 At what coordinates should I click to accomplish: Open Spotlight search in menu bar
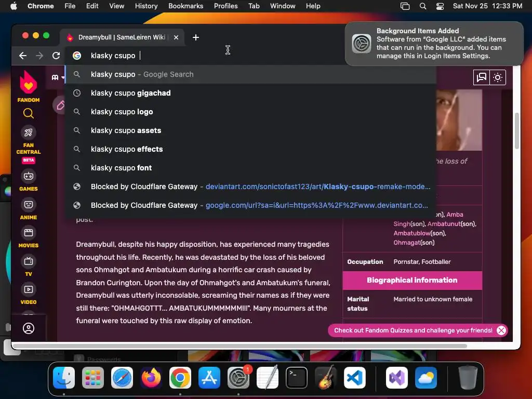(423, 6)
